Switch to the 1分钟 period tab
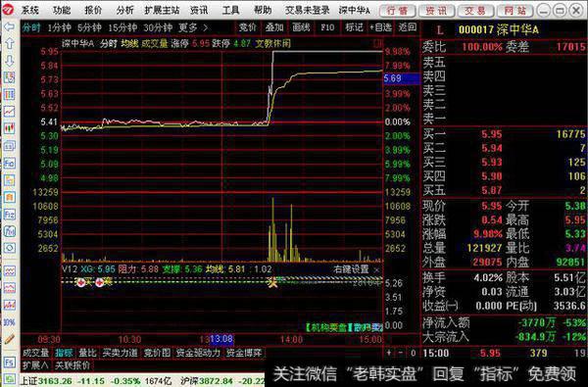Screen dimensions: 588x387 click(x=59, y=27)
